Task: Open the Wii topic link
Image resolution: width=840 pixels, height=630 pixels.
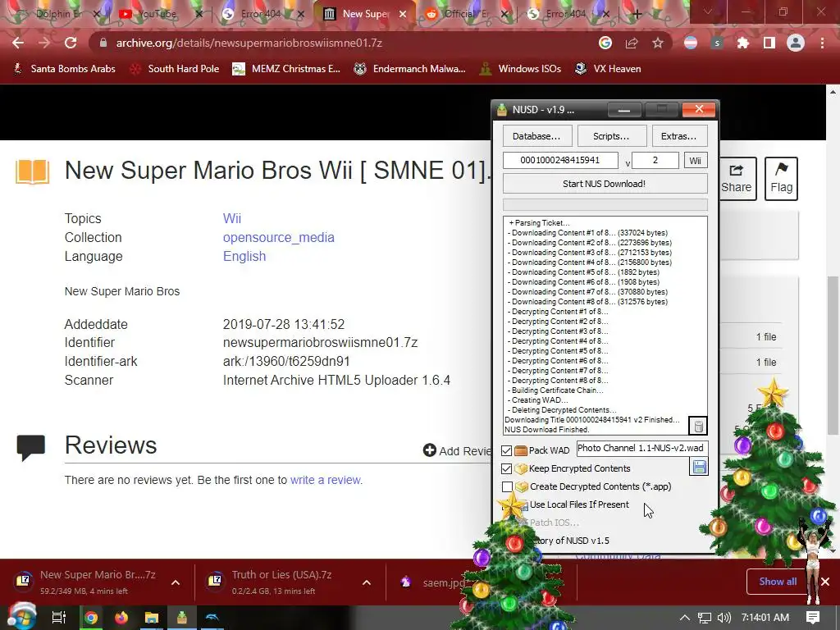Action: (232, 218)
